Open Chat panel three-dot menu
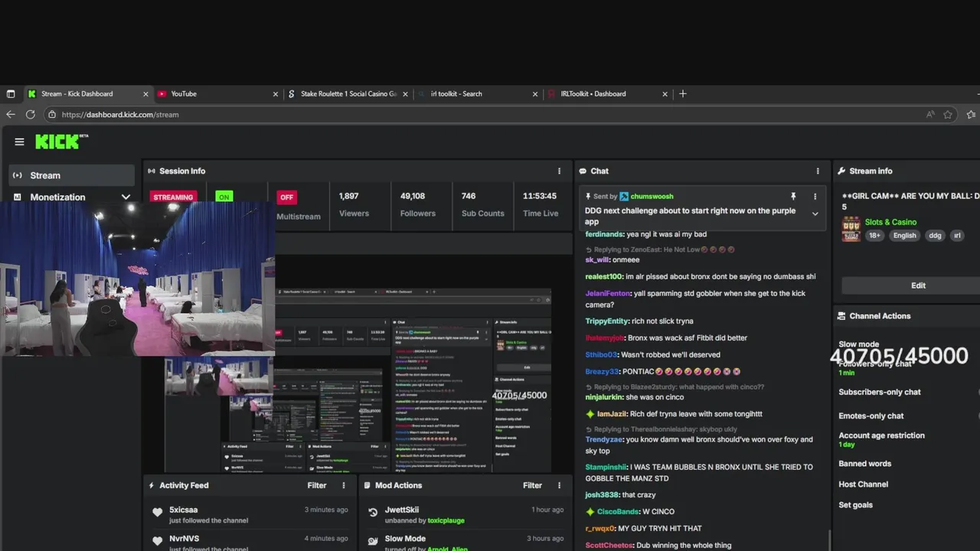The height and width of the screenshot is (551, 980). coord(818,171)
